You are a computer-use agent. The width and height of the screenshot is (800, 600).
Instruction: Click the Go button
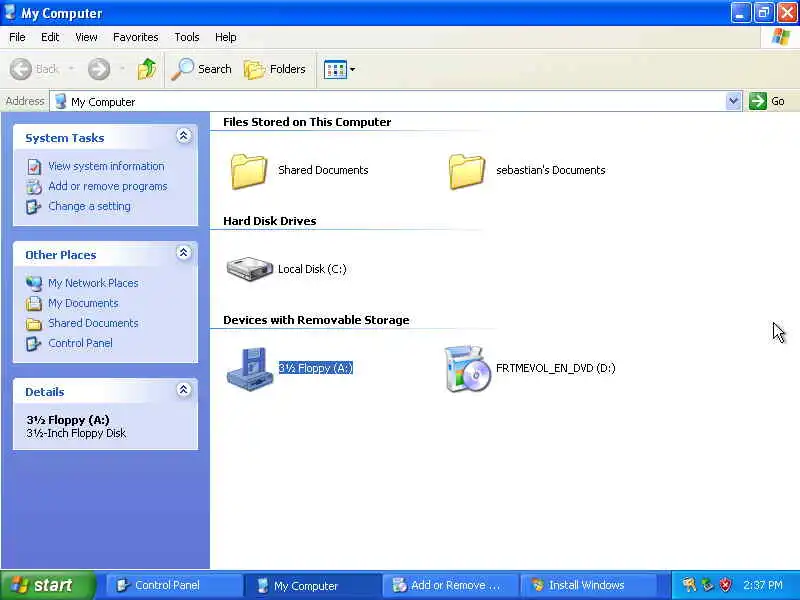pos(768,101)
